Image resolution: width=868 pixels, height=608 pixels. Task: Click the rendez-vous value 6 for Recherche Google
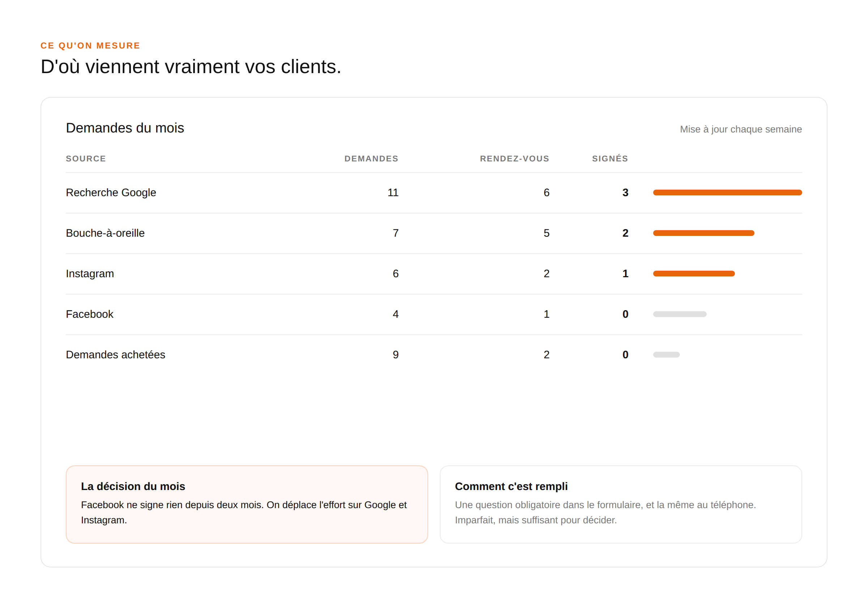tap(546, 193)
